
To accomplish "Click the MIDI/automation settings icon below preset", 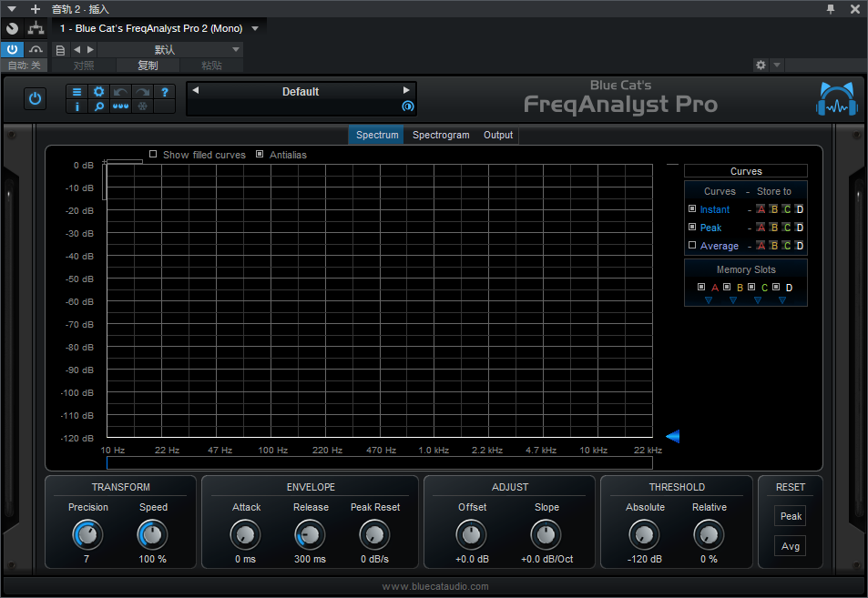I will pyautogui.click(x=407, y=106).
